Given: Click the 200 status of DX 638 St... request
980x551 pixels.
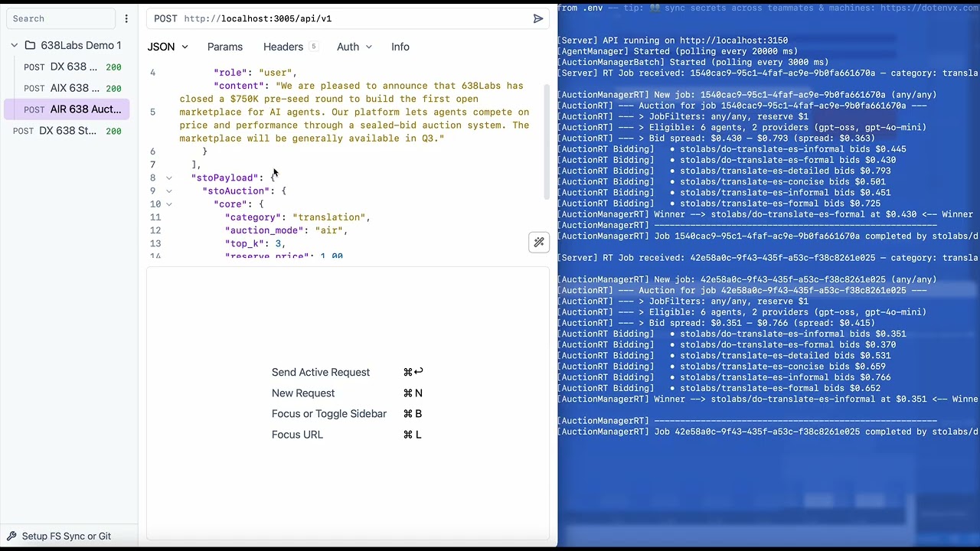Looking at the screenshot, I should (113, 132).
